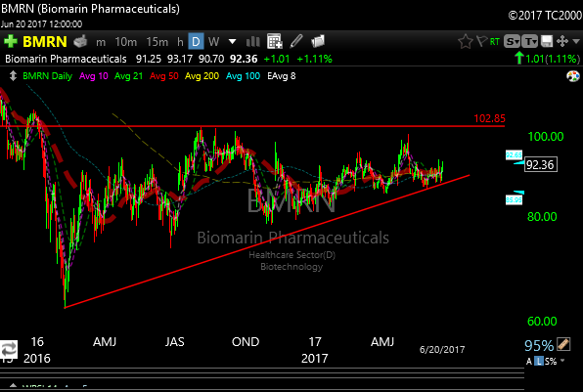Open the timeframe dropdown arrow
Viewport: 583px width, 392px height.
(233, 41)
